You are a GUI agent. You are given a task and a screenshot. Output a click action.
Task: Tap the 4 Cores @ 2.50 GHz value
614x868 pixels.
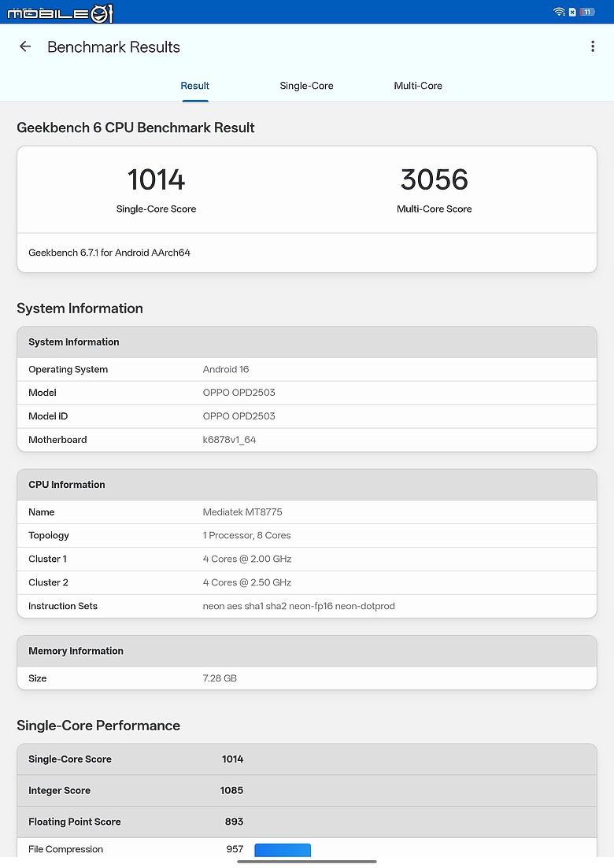[x=247, y=582]
